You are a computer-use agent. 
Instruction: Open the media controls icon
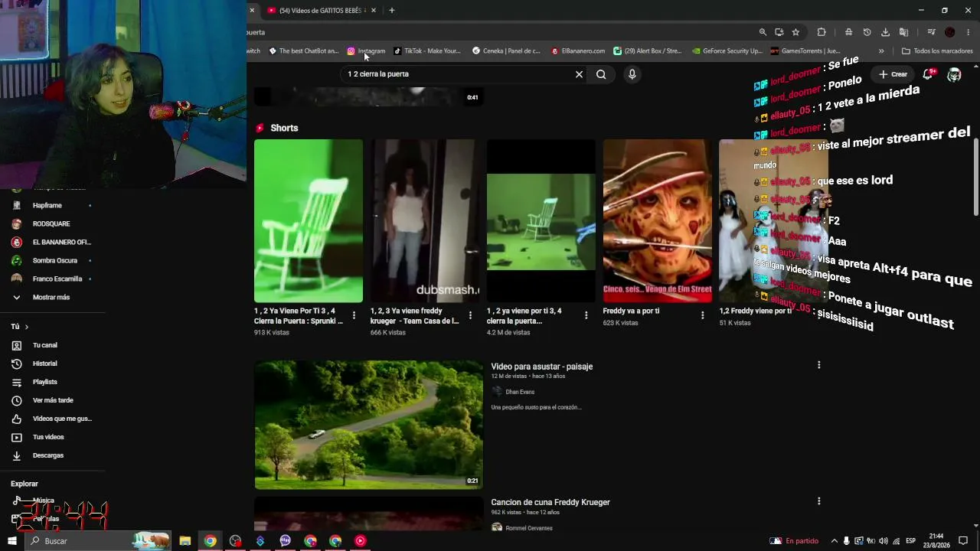(x=931, y=32)
